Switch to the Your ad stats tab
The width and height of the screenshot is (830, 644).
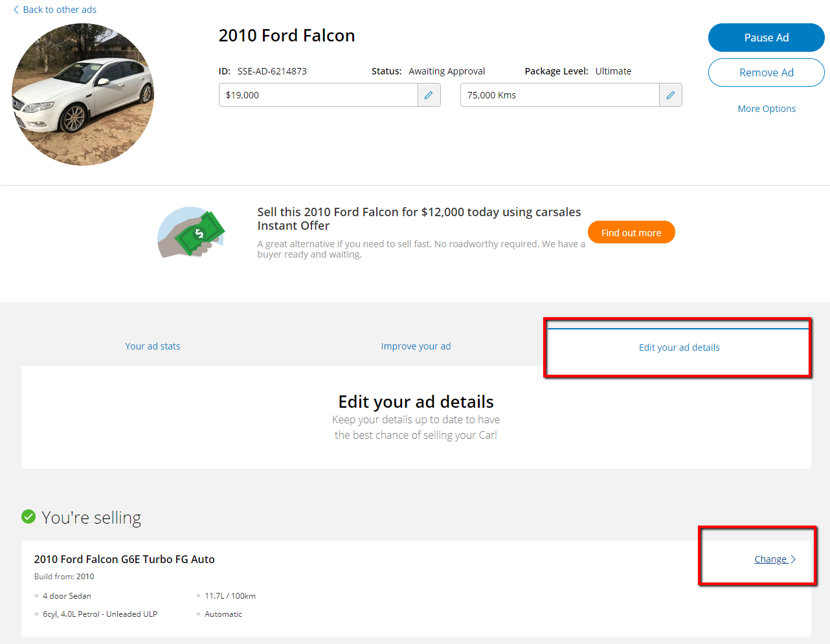click(x=153, y=346)
